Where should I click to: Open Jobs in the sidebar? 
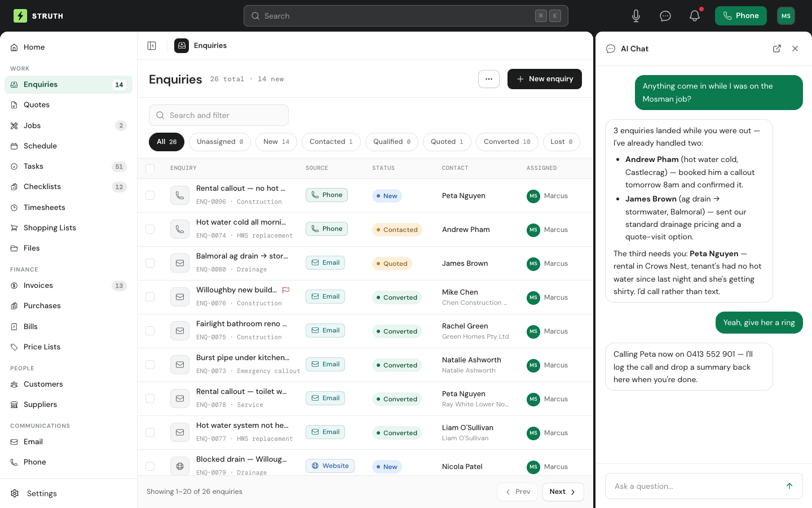[68, 125]
